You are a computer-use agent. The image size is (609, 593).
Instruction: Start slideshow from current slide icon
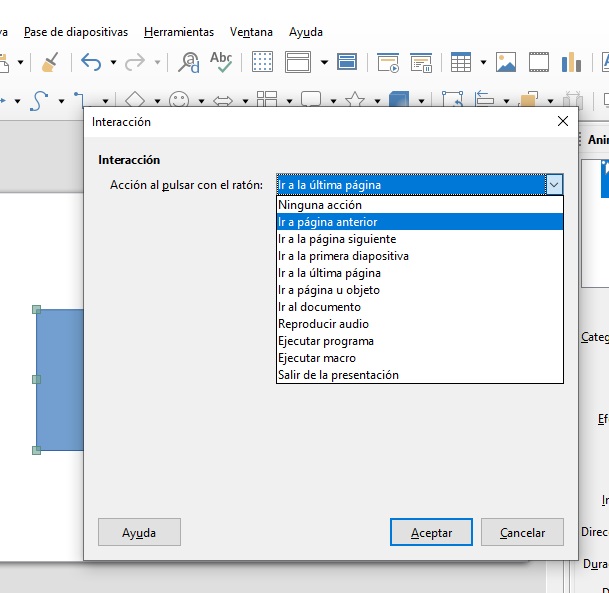pos(421,62)
